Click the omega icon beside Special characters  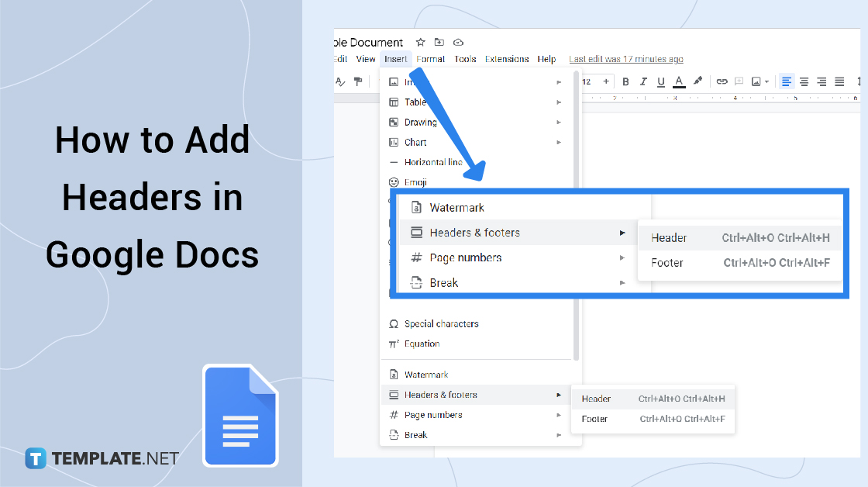[394, 323]
